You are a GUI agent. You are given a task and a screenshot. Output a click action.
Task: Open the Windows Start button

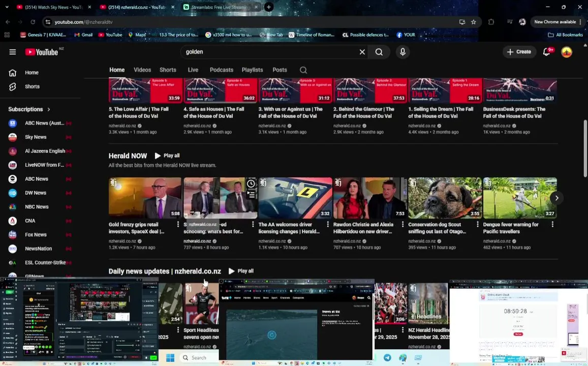point(170,357)
